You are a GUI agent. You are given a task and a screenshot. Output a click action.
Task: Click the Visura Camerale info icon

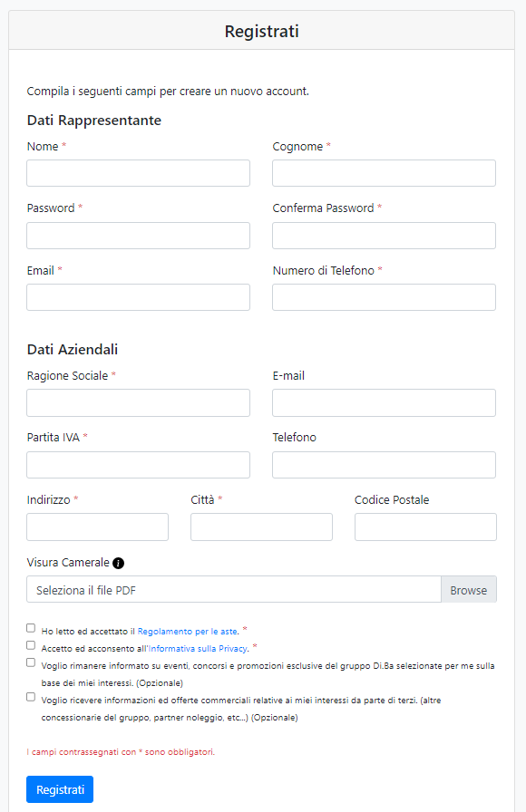pos(118,563)
